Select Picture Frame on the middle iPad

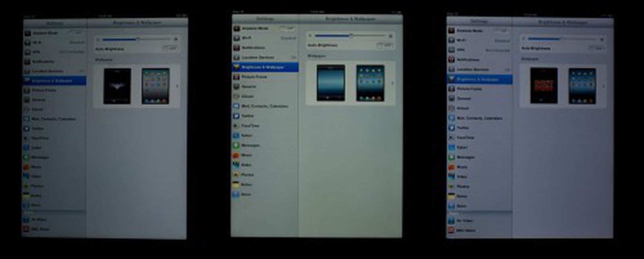254,77
